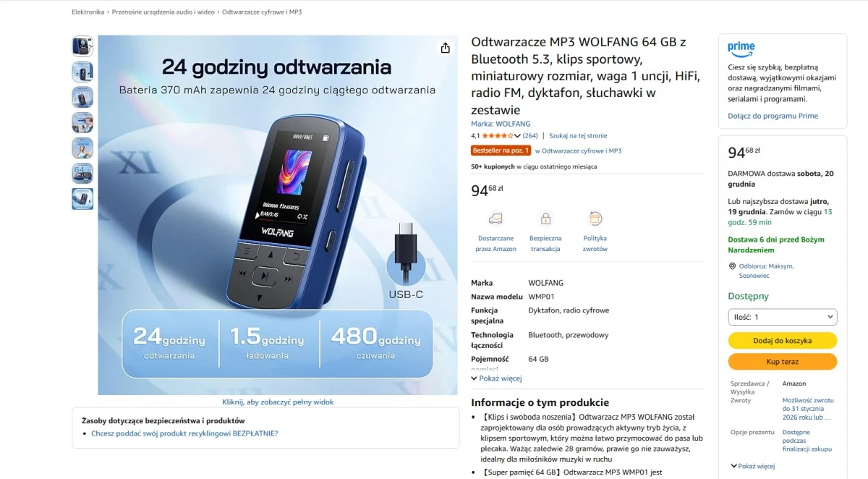Image resolution: width=868 pixels, height=479 pixels.
Task: Click the share icon above product image
Action: click(445, 48)
